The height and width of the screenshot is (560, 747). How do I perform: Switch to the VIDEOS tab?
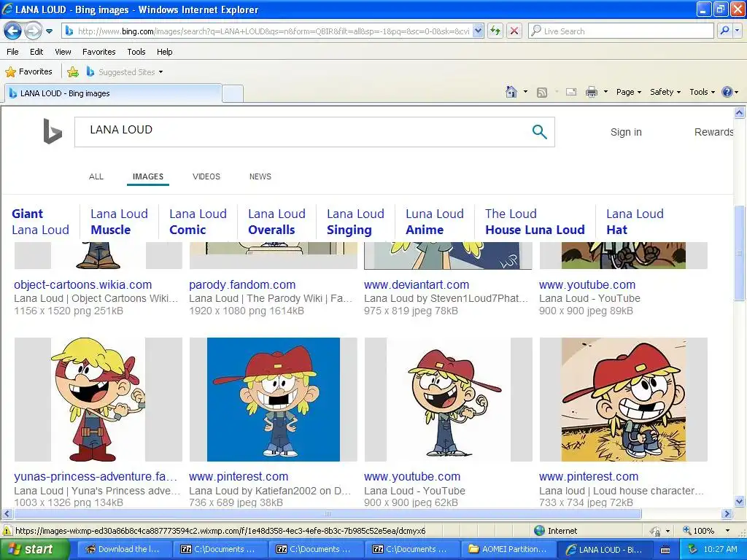tap(206, 176)
